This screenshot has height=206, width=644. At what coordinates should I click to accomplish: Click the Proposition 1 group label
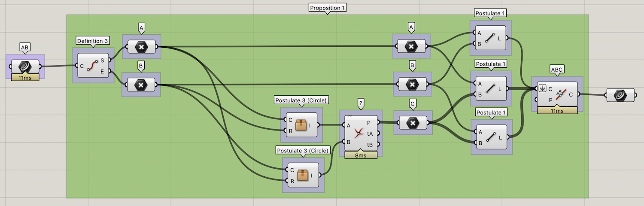point(328,8)
